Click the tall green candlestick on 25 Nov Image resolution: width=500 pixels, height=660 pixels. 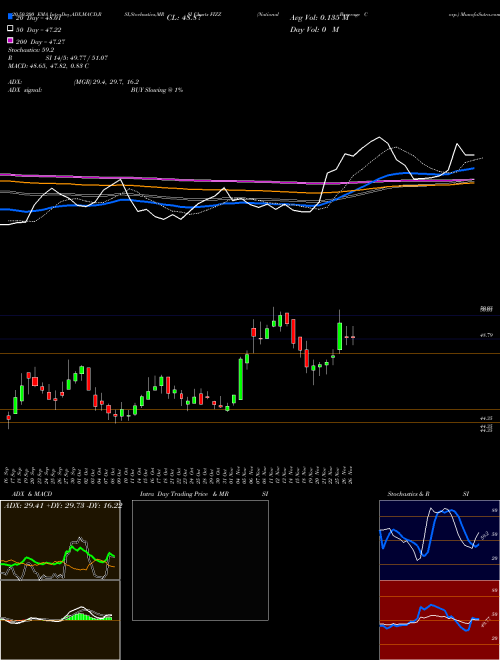tap(339, 336)
